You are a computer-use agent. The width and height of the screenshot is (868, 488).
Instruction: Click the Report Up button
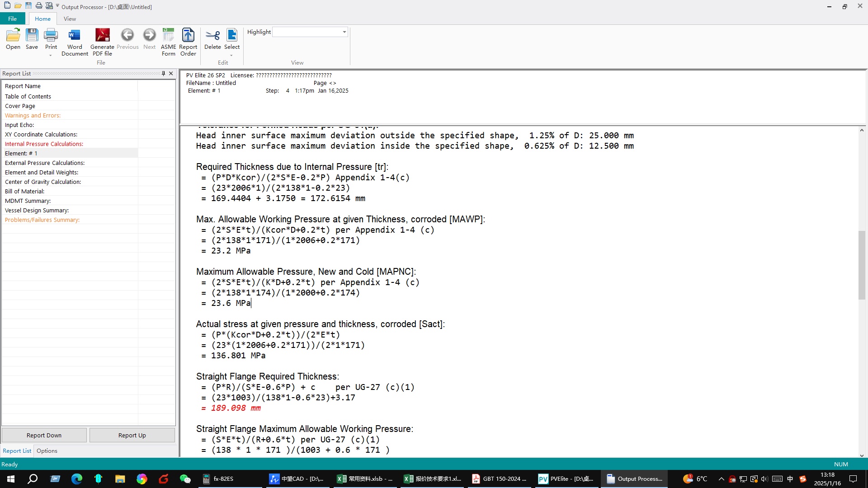pos(132,436)
